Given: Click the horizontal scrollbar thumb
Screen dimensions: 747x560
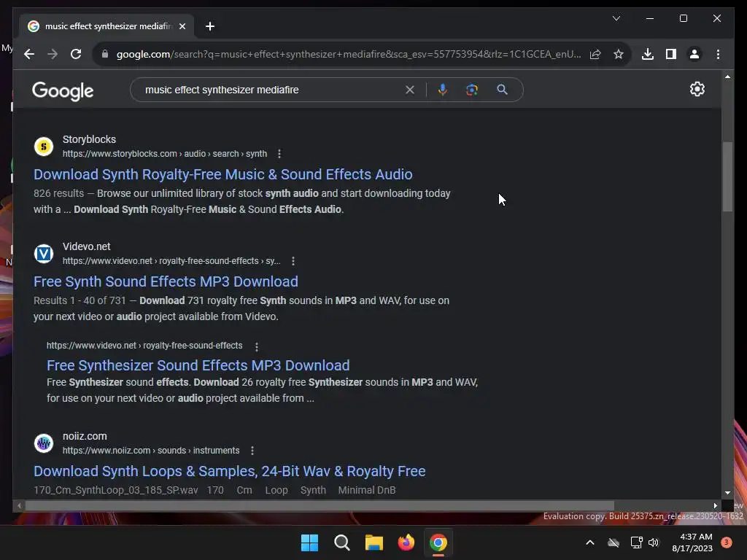Looking at the screenshot, I should pos(320,506).
